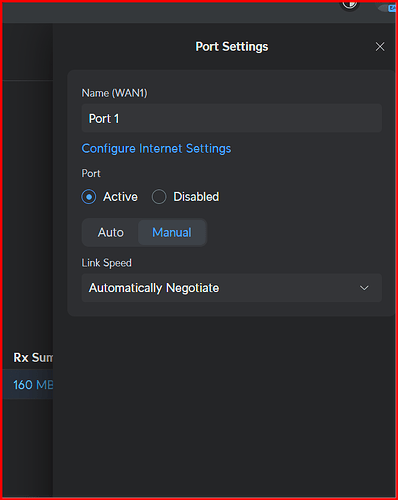Close the Port Settings panel
The height and width of the screenshot is (500, 398).
coord(380,47)
